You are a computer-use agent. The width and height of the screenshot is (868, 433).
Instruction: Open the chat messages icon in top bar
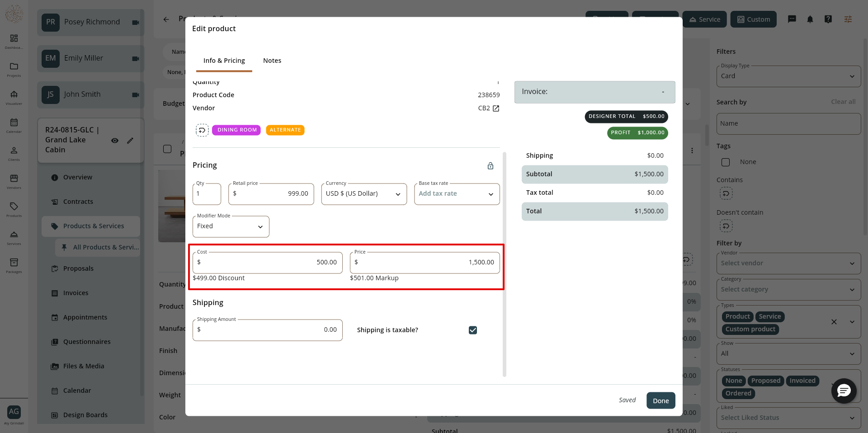[792, 19]
